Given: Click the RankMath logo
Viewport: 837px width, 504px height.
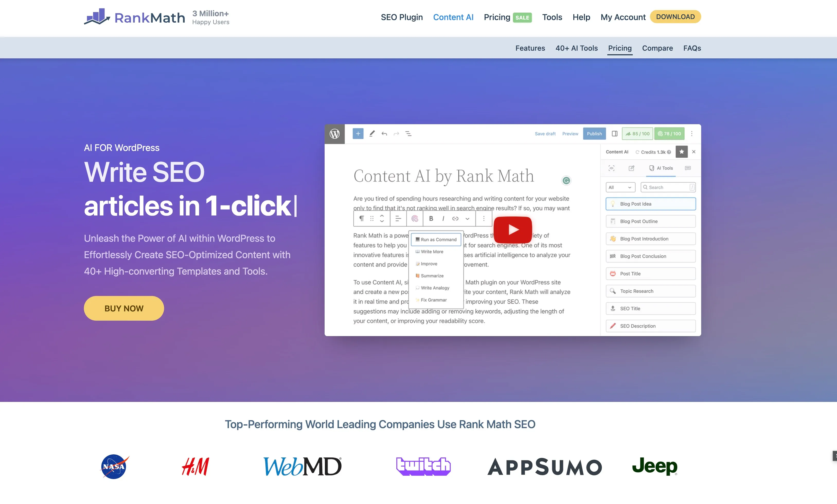Looking at the screenshot, I should click(x=134, y=17).
